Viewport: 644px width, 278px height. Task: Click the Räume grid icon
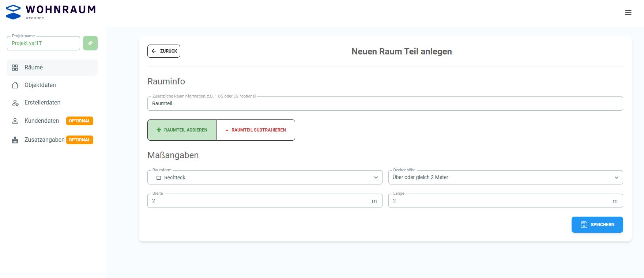tap(15, 68)
